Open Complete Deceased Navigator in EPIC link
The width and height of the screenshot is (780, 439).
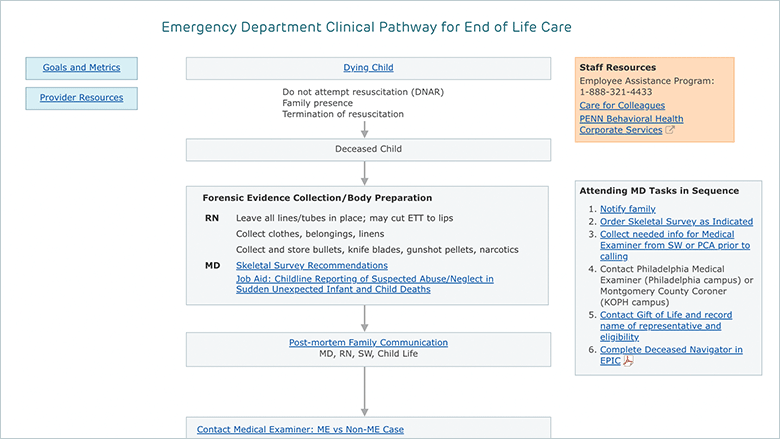coord(671,355)
